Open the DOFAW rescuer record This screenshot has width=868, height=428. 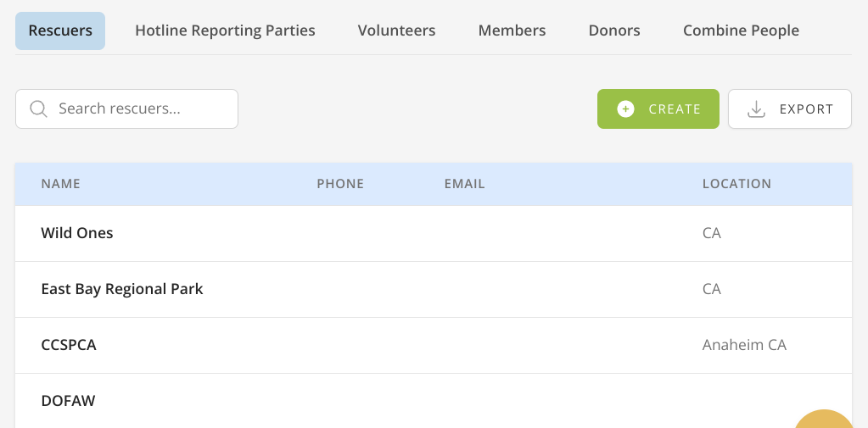[x=68, y=401]
